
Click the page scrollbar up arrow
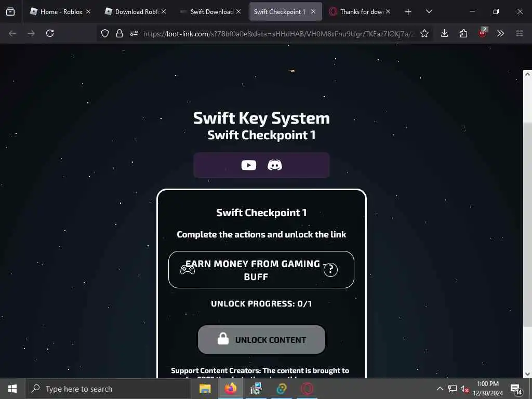click(528, 75)
